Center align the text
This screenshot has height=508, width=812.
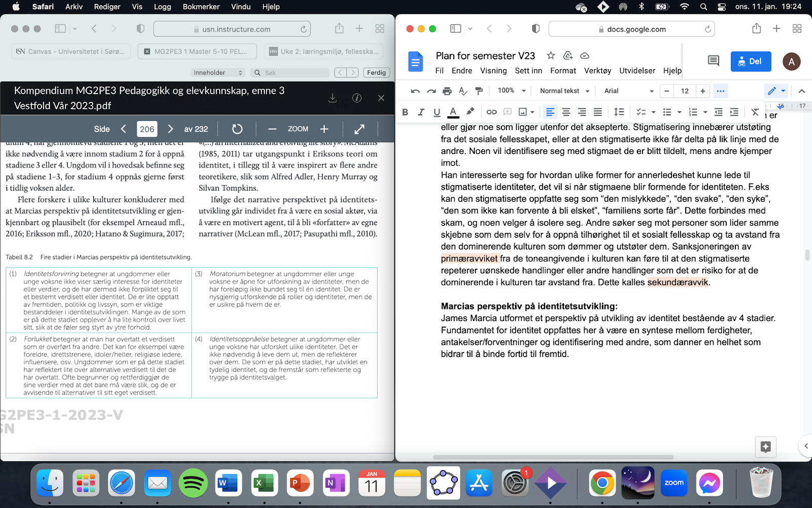566,112
